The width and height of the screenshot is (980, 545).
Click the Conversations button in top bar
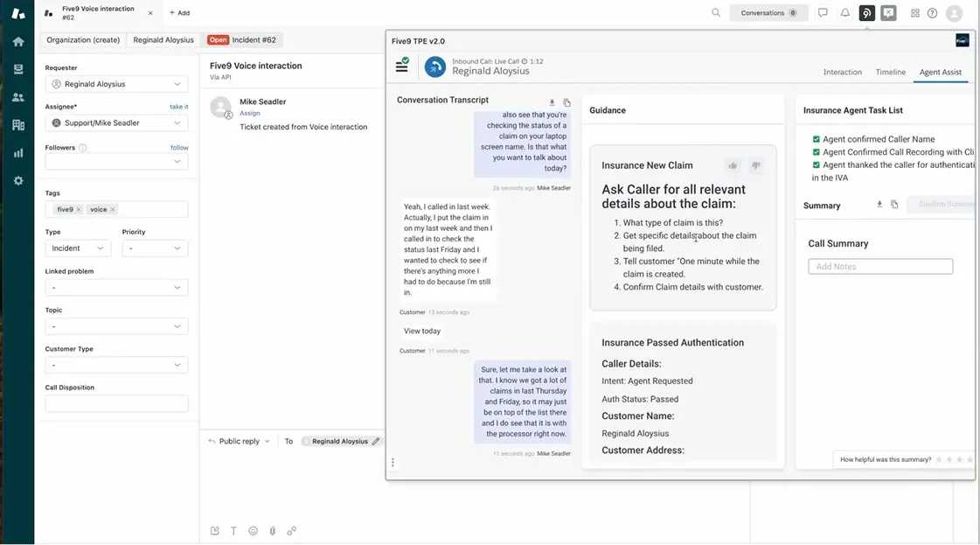coord(768,13)
